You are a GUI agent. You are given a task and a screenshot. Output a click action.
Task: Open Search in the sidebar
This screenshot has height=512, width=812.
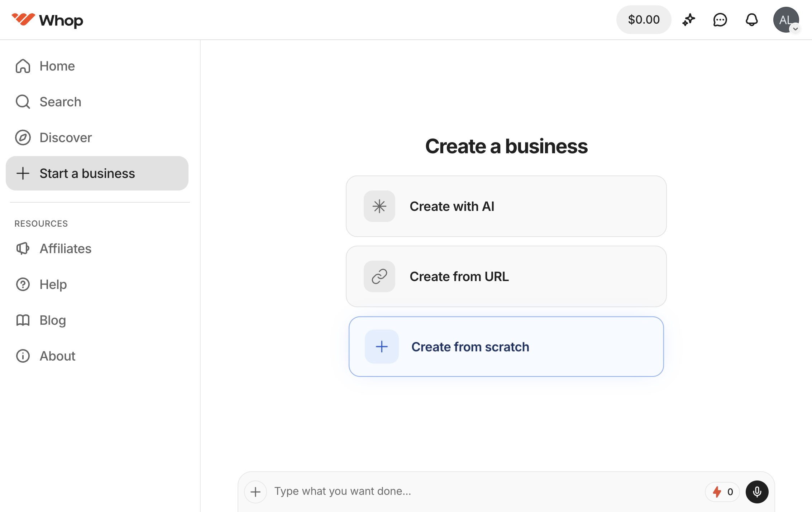97,102
